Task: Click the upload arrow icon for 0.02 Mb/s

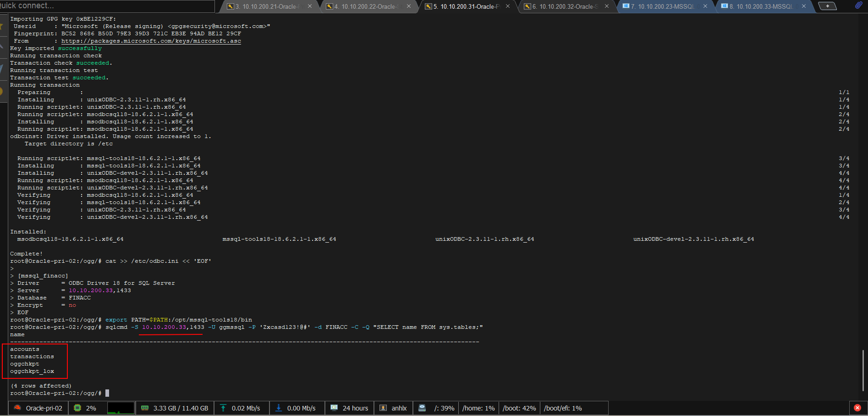Action: click(223, 408)
